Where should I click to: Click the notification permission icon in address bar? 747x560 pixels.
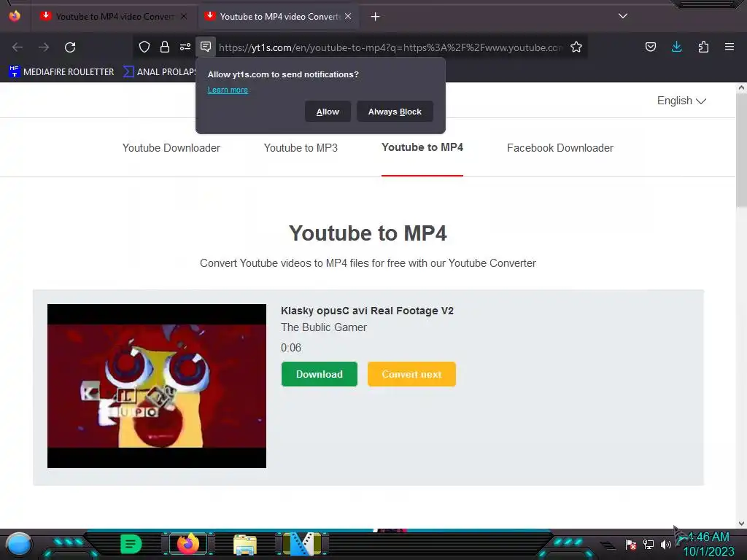(x=206, y=47)
